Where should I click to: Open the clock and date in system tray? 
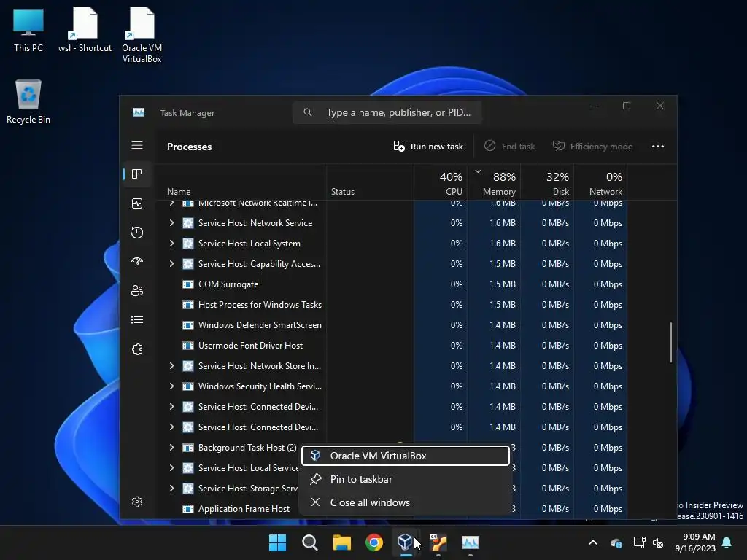(695, 542)
